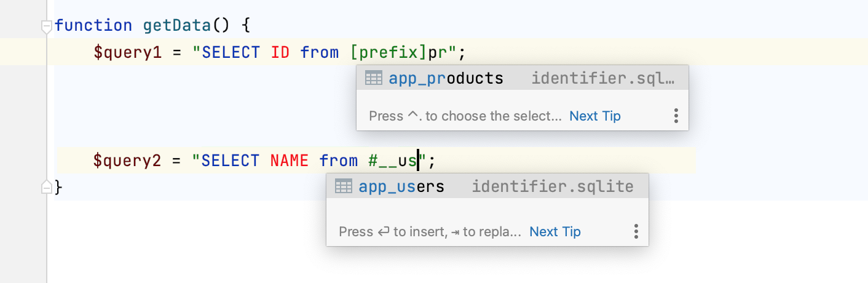Click the getData function name
868x283 pixels.
pos(177,26)
